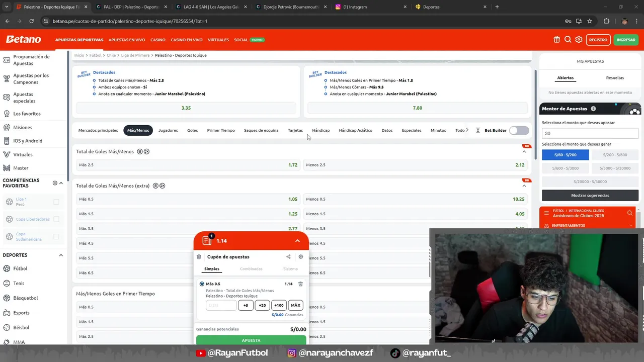Set the stake to MÁX
The image size is (644, 362).
pos(295,305)
